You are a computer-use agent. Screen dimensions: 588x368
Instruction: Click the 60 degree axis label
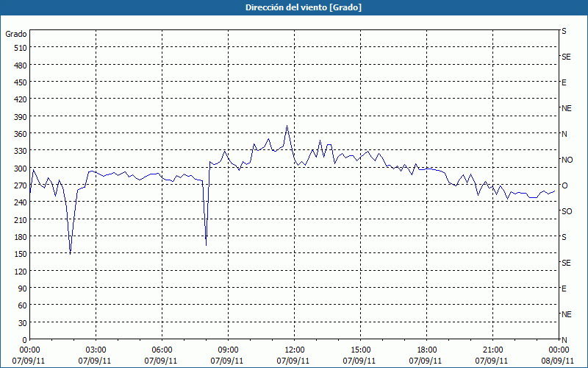point(23,305)
